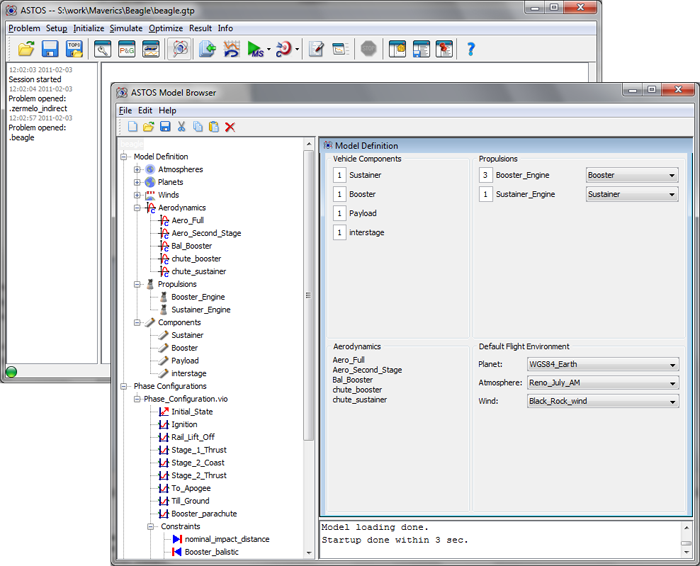Open the File menu in Model Browser

125,110
